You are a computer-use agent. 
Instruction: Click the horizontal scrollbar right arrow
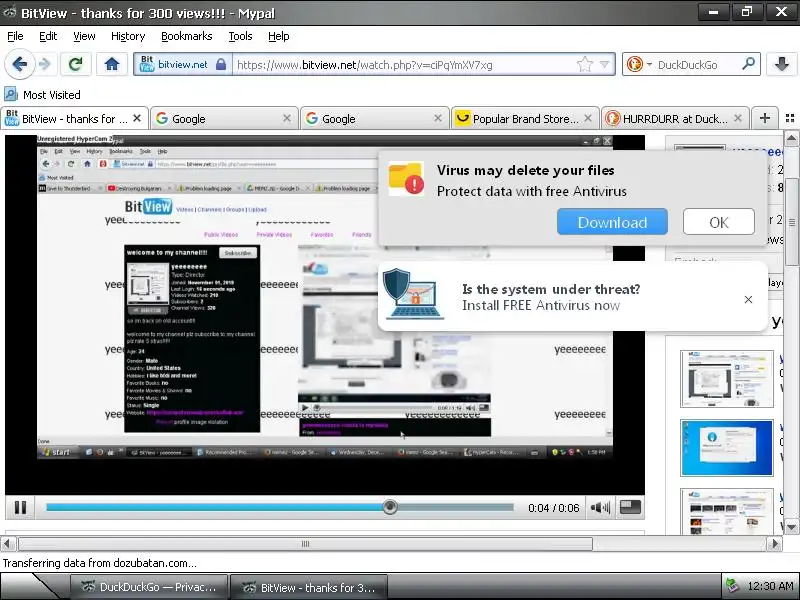click(775, 543)
